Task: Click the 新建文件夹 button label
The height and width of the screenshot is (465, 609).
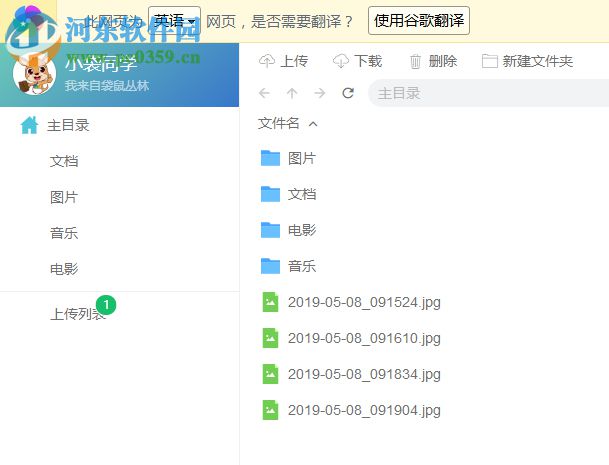Action: [x=538, y=61]
